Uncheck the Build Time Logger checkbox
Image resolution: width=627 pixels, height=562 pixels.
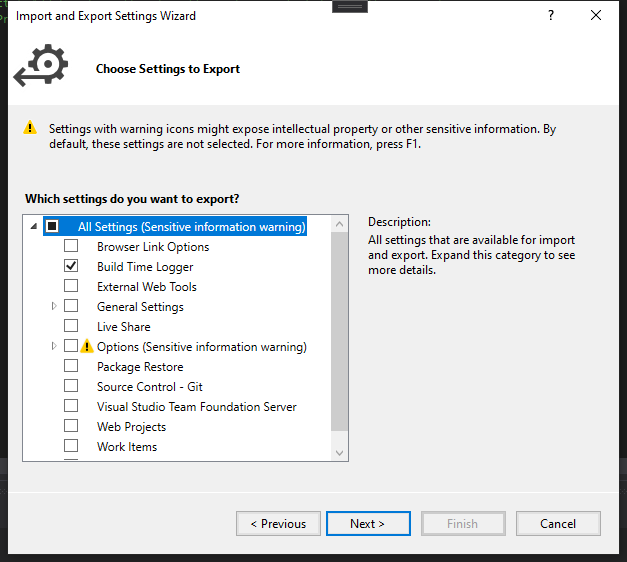(x=71, y=266)
